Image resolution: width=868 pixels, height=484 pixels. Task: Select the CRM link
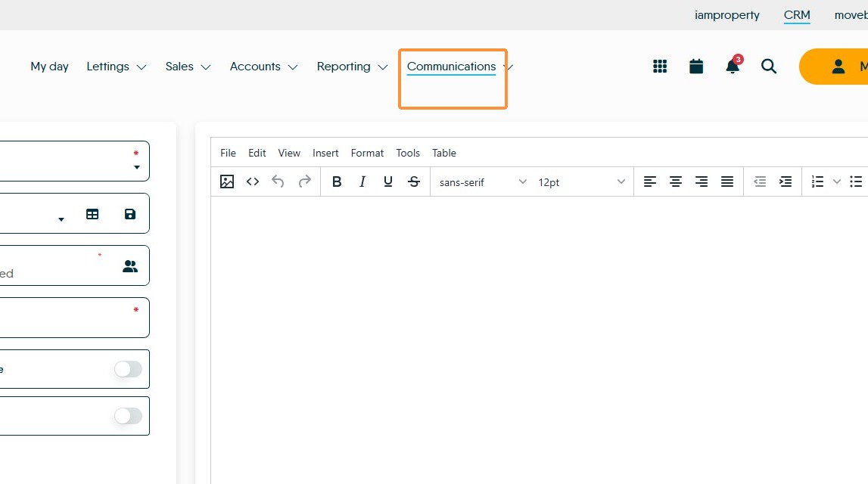[x=797, y=15]
